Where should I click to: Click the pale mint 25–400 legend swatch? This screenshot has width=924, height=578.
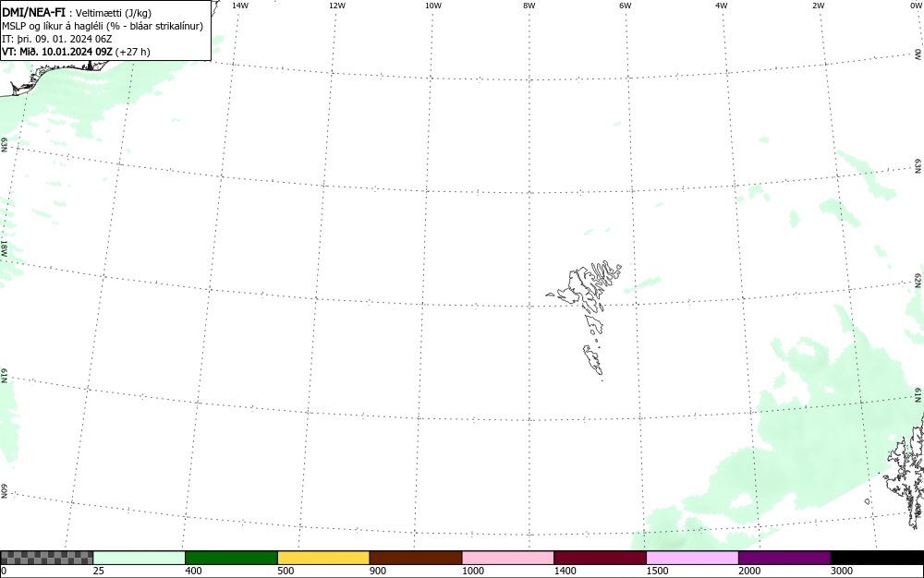140,558
